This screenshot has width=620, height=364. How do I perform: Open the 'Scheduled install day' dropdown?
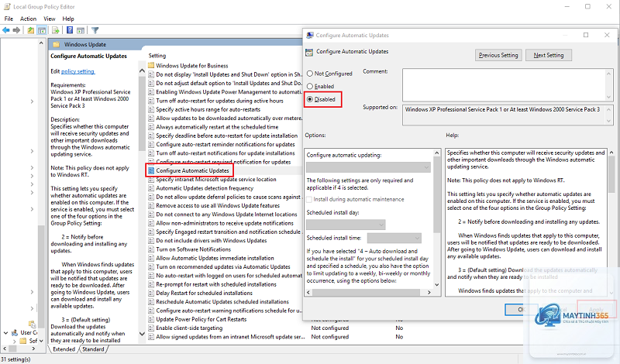[x=346, y=225]
